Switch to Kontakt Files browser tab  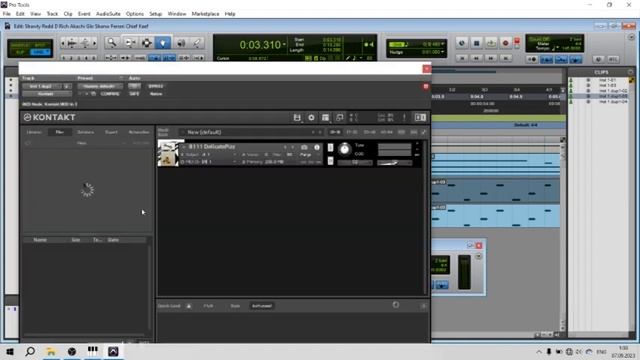pos(60,132)
